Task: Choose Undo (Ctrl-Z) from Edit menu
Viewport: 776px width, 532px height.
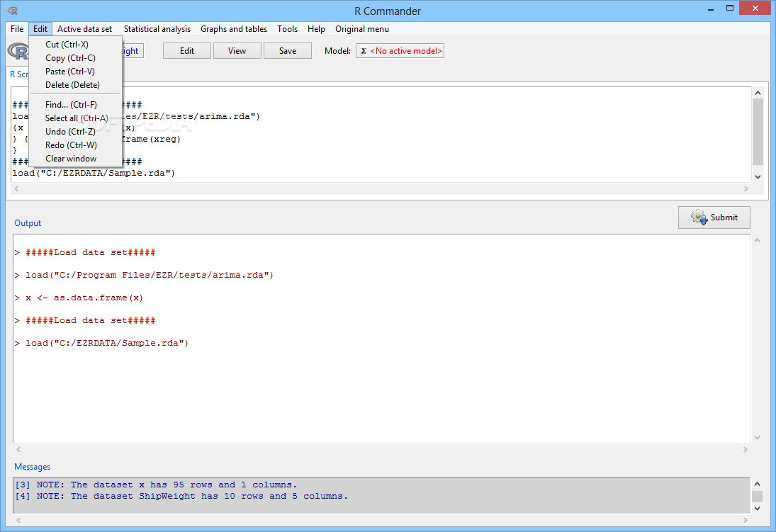Action: tap(75, 131)
